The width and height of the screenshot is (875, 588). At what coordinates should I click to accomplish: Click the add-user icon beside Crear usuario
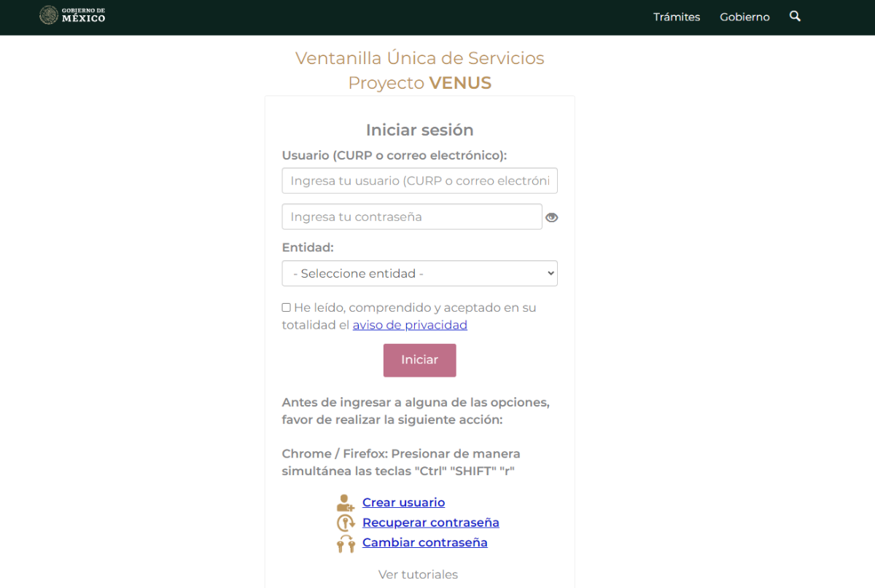click(345, 503)
